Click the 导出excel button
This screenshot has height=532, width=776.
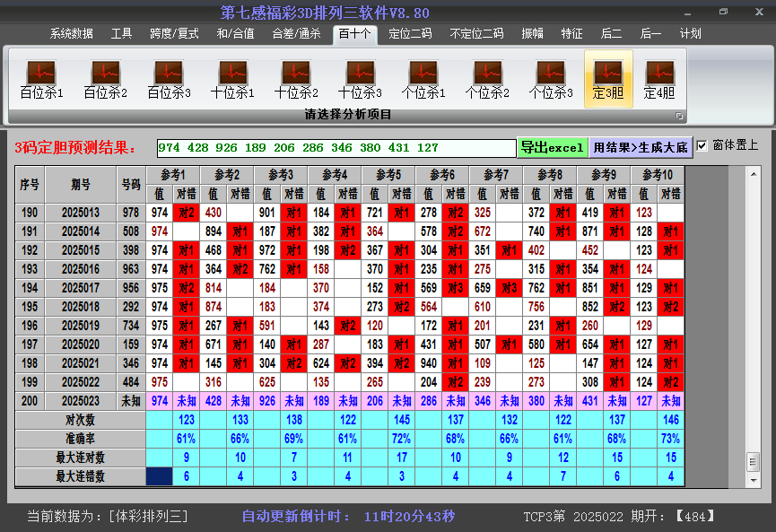[x=553, y=147]
